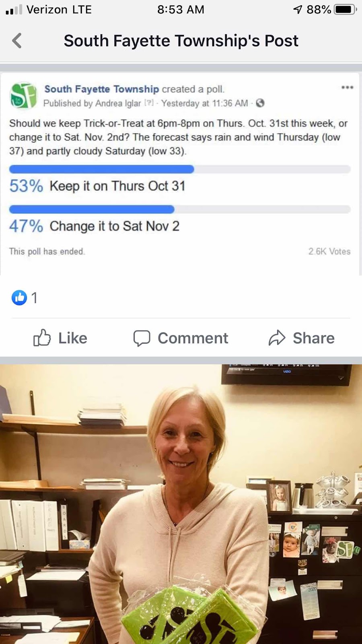Select the Change it to Sat Nov 2 option

tap(115, 226)
